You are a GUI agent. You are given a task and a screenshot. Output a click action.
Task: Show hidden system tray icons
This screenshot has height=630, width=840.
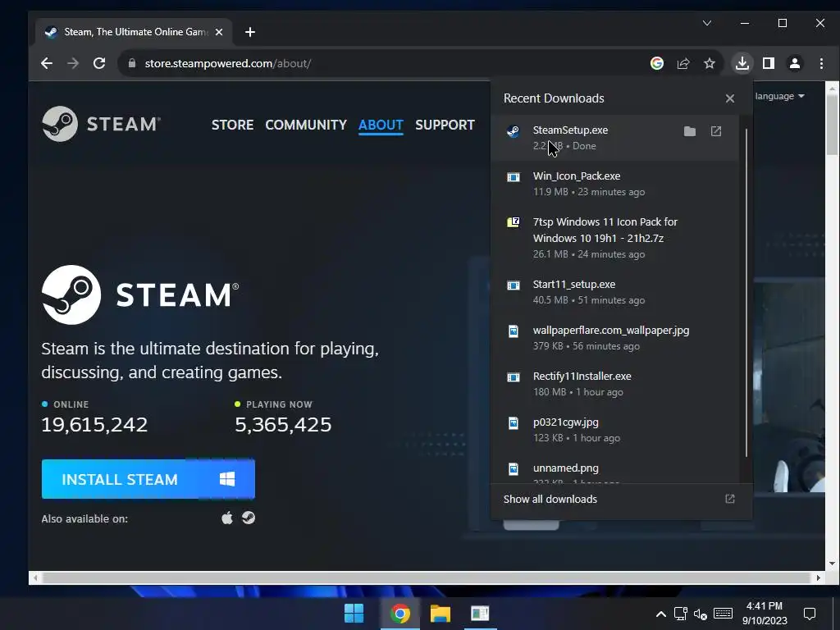click(x=661, y=614)
